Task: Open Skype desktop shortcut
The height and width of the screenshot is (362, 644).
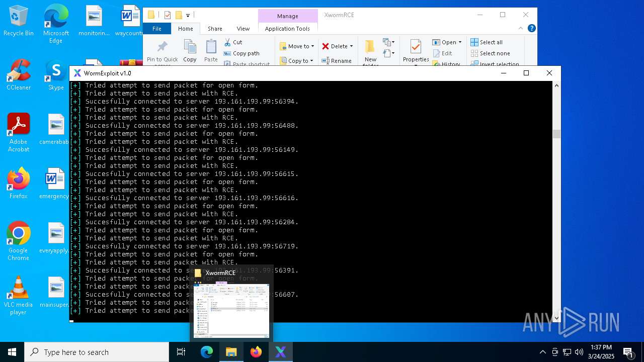Action: (x=56, y=75)
